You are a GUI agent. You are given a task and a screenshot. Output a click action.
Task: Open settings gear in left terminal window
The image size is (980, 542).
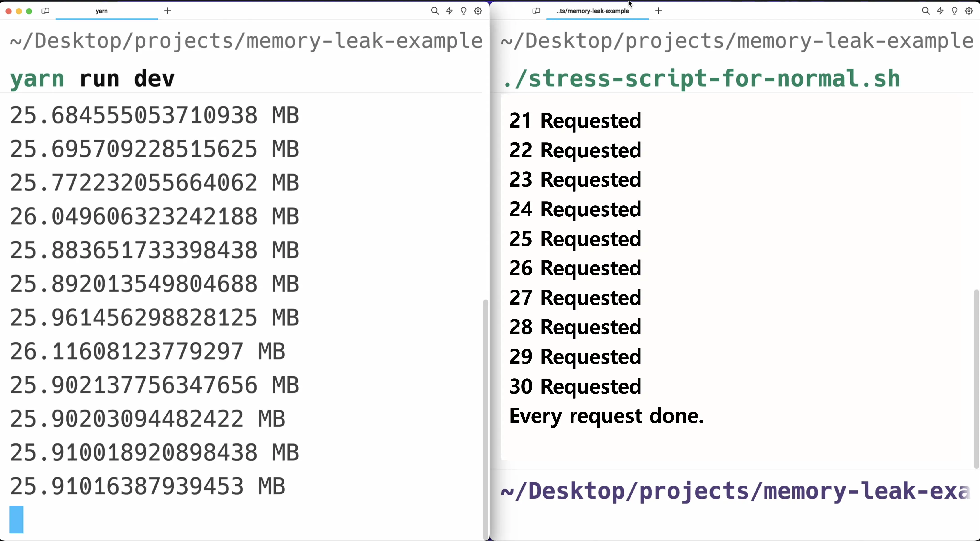[478, 11]
